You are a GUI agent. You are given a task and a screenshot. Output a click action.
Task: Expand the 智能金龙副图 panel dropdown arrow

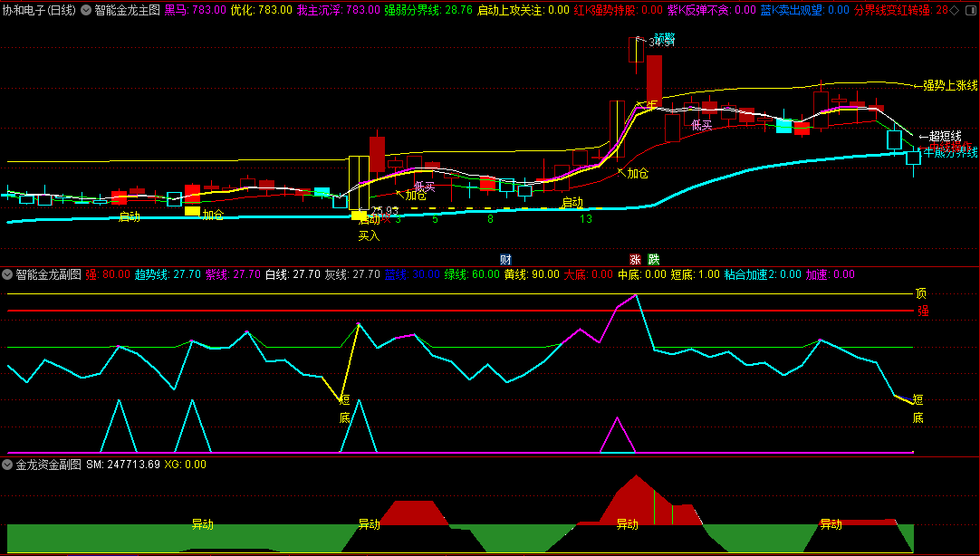pos(7,274)
